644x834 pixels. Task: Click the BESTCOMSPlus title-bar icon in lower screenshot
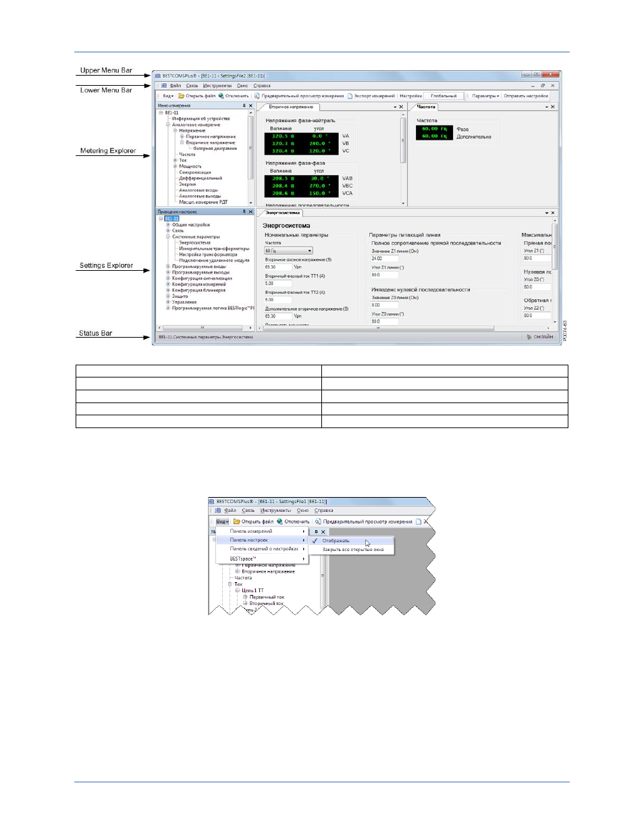212,502
